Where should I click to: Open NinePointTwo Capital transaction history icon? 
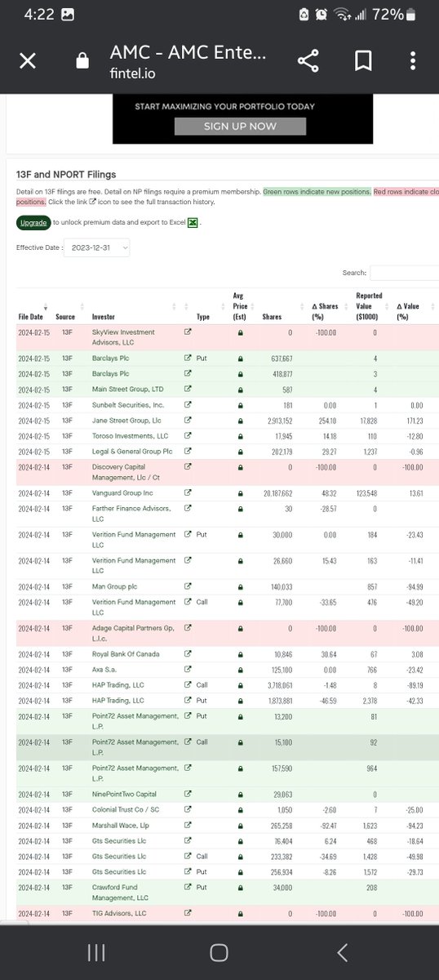(x=188, y=794)
